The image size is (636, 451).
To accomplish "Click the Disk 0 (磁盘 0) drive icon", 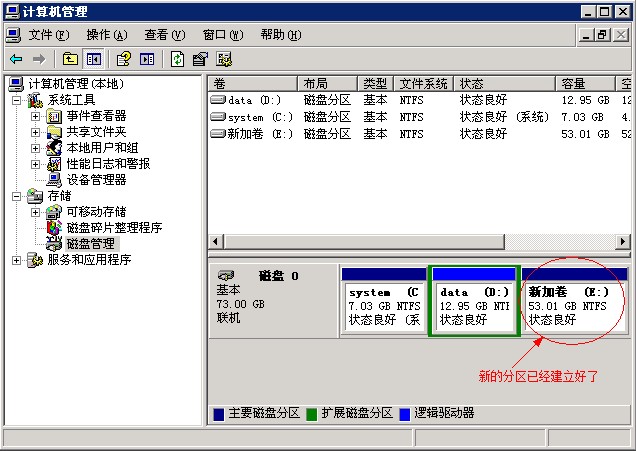I will (x=226, y=275).
